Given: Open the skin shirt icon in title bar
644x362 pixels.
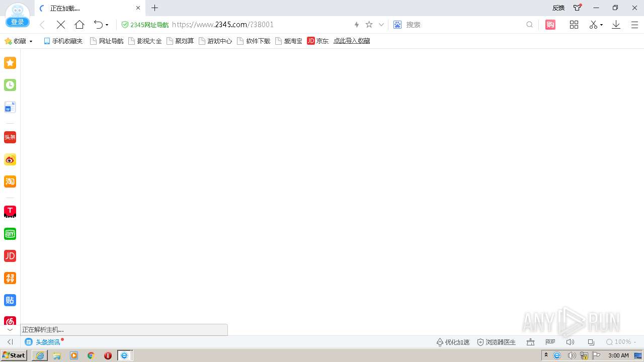Looking at the screenshot, I should point(578,8).
